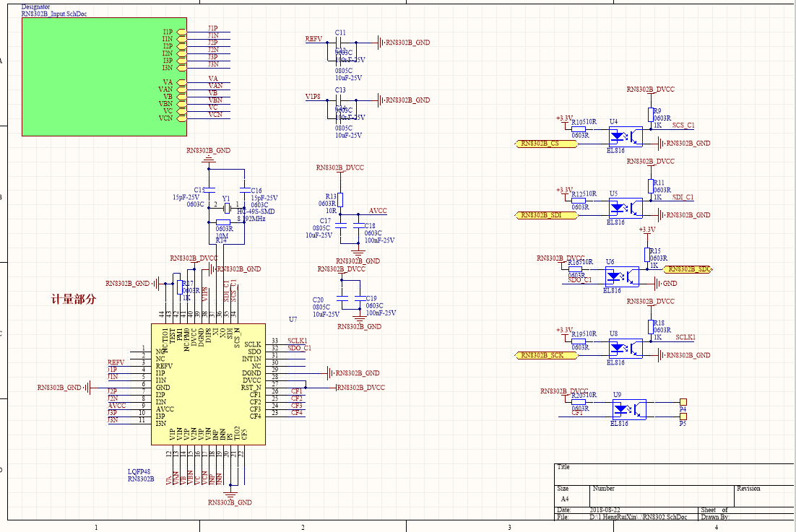This screenshot has height=532, width=796.
Task: Select optocoupler U6 EL816
Action: pyautogui.click(x=622, y=277)
